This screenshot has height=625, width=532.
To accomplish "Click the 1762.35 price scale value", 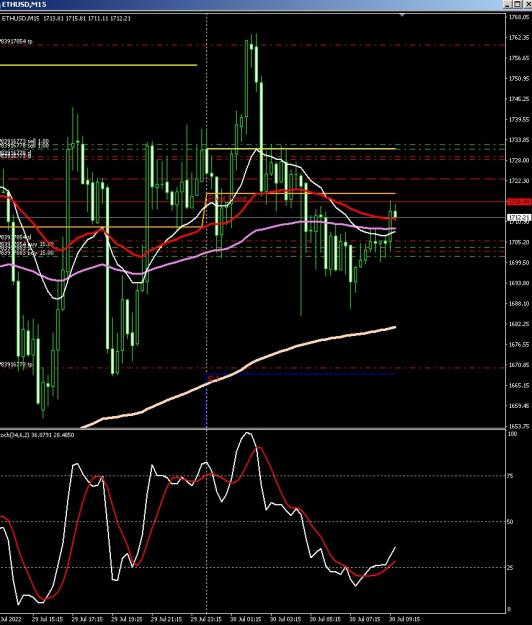I will point(519,37).
